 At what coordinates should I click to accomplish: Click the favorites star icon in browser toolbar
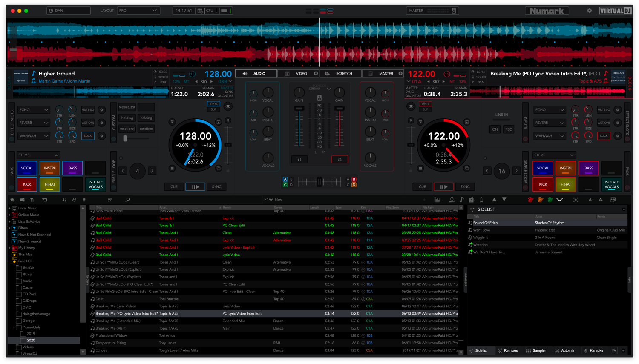(x=12, y=200)
